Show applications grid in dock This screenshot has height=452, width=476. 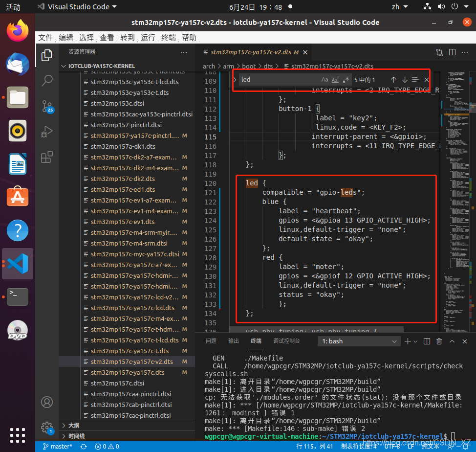17,435
